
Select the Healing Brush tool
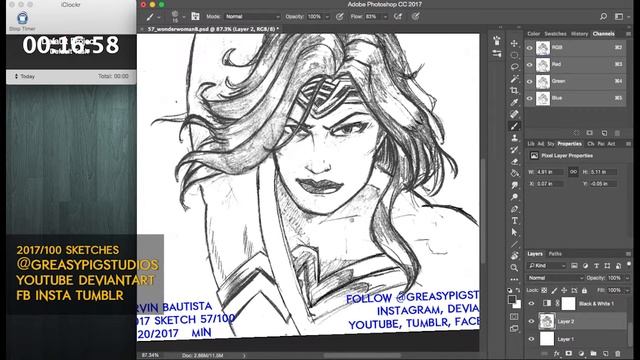click(x=514, y=114)
